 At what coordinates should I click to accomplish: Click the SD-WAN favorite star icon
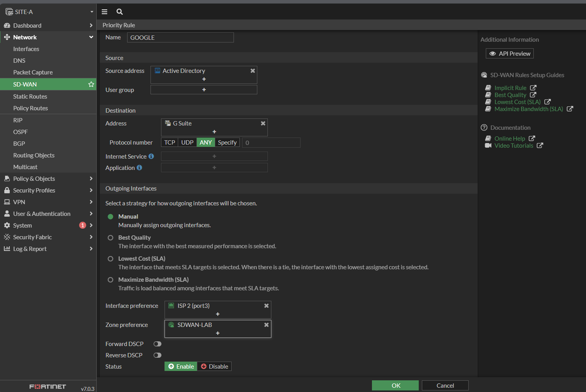coord(91,84)
